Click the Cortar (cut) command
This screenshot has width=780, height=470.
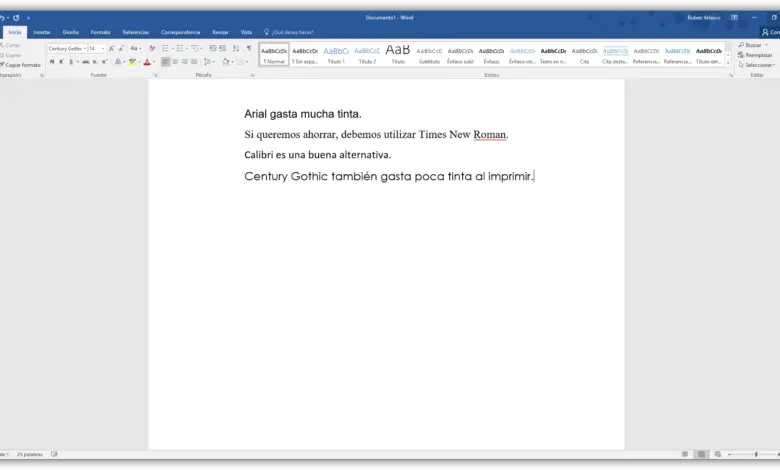[x=10, y=45]
